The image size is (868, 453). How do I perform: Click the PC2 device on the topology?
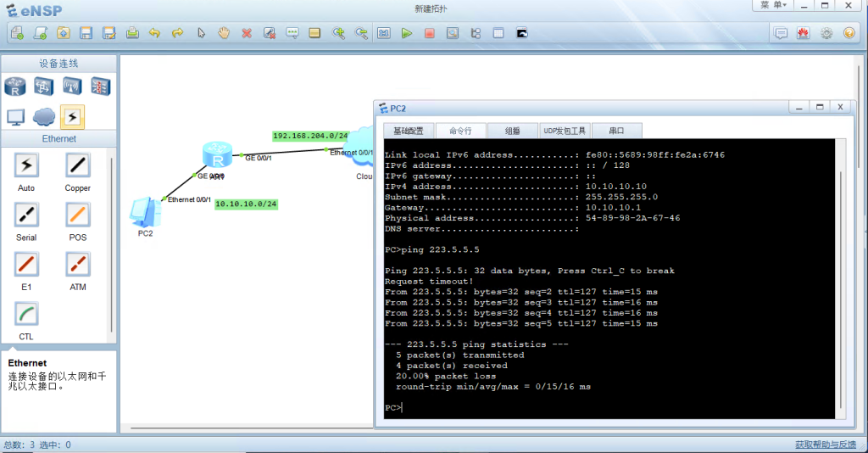(x=144, y=213)
